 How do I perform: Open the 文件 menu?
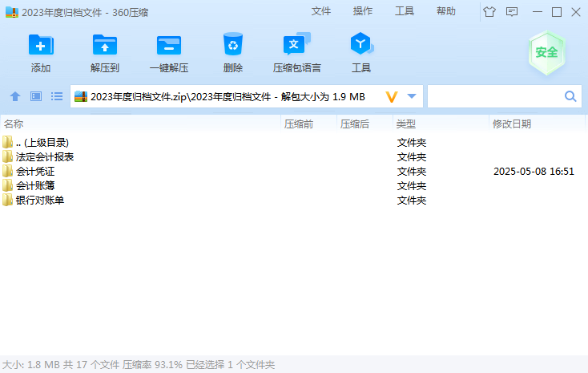(321, 11)
